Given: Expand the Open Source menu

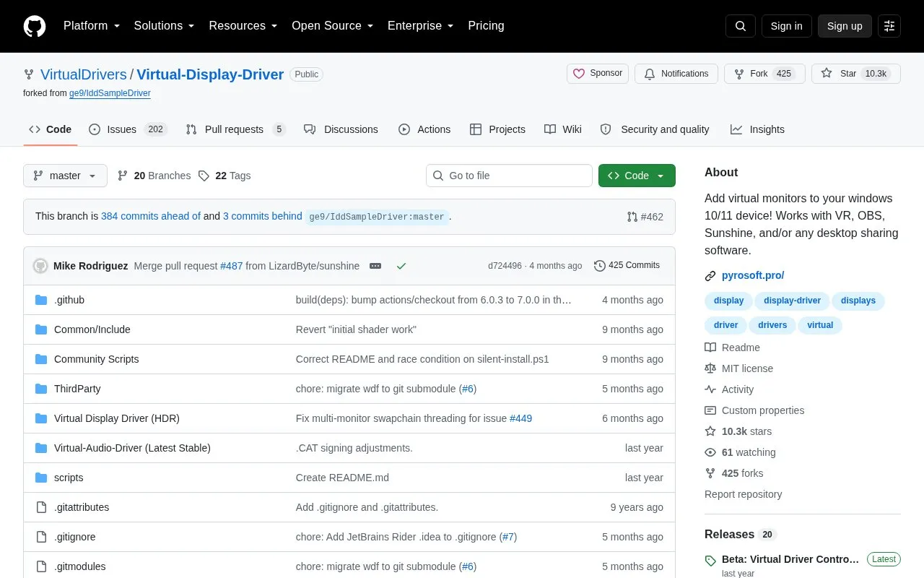Looking at the screenshot, I should (332, 26).
